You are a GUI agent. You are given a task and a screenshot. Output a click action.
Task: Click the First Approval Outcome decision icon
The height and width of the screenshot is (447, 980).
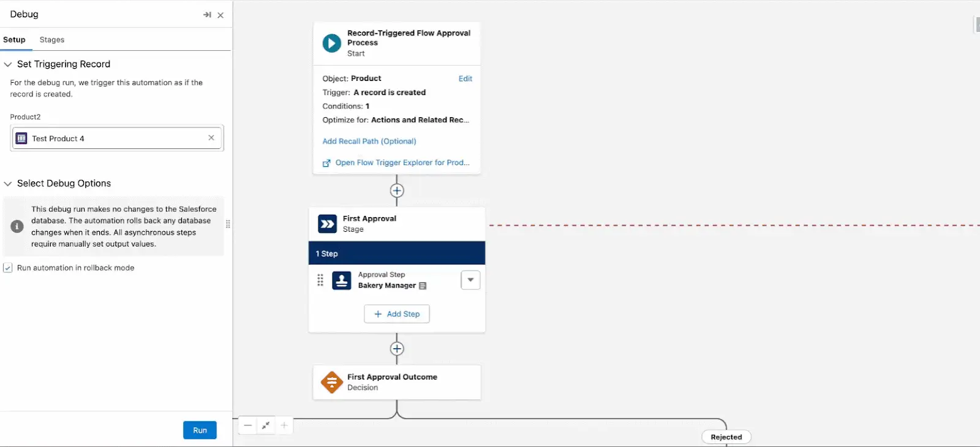(x=331, y=382)
